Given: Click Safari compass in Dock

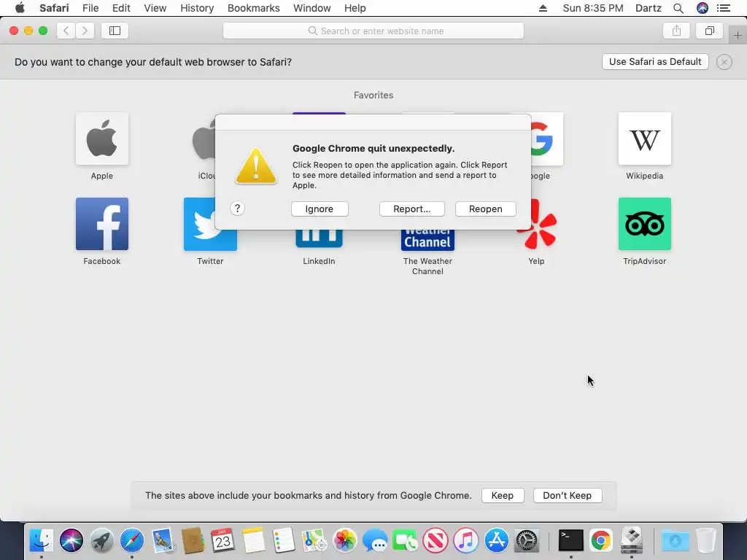Looking at the screenshot, I should click(x=132, y=540).
